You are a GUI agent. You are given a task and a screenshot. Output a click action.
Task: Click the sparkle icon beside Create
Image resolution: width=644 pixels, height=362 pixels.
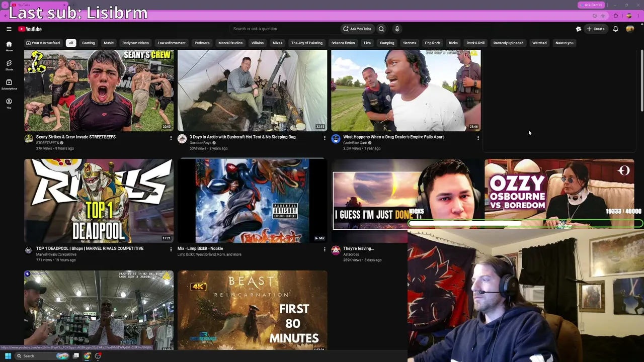pyautogui.click(x=579, y=29)
